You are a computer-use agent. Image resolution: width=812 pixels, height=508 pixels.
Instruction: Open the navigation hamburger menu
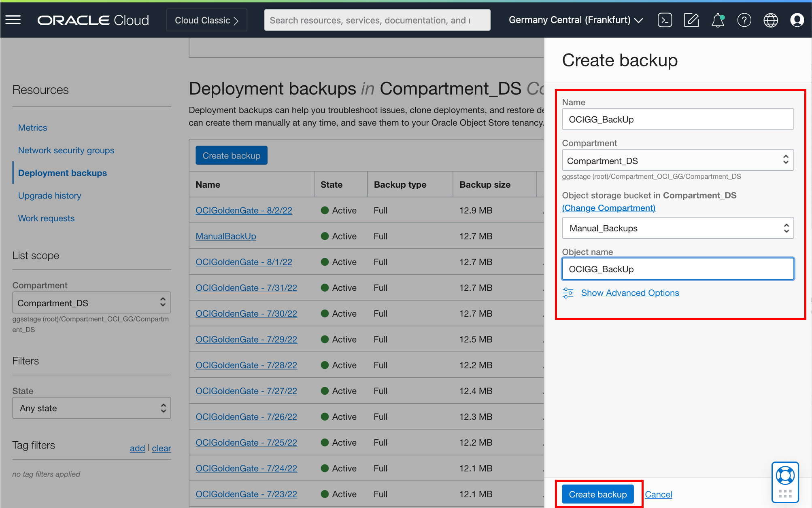coord(13,19)
